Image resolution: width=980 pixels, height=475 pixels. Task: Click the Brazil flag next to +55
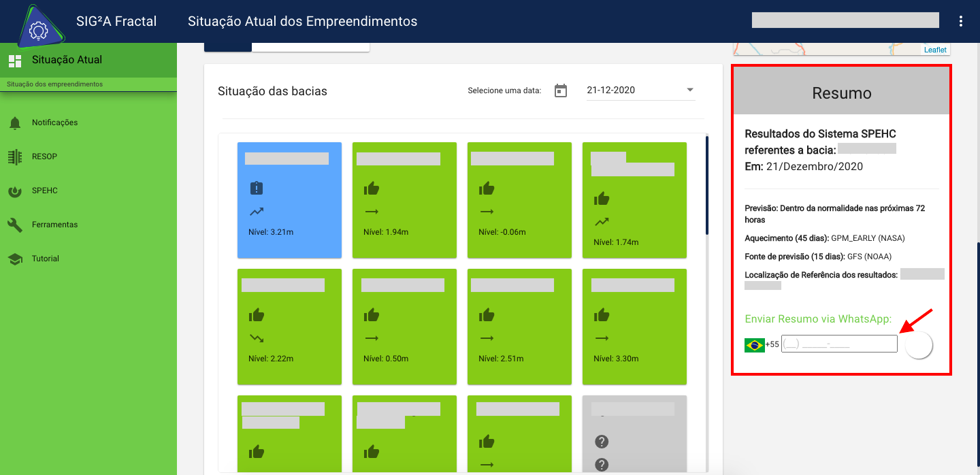point(755,345)
